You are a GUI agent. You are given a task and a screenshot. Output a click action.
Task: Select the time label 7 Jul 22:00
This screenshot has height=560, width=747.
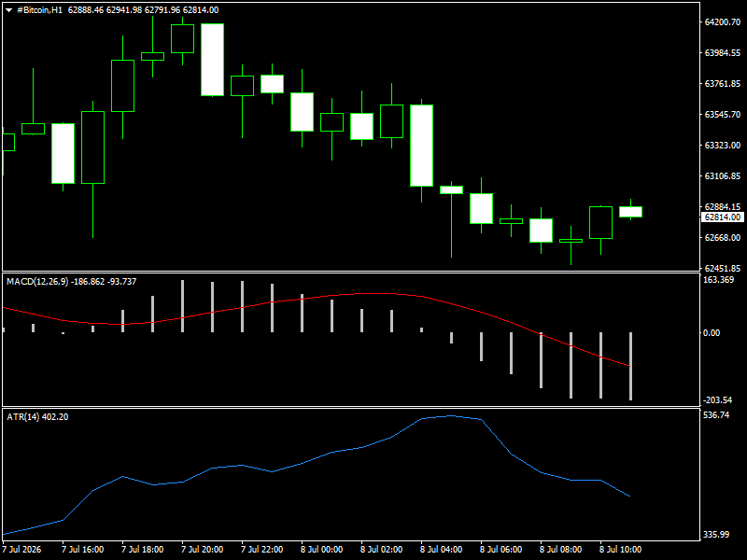[262, 550]
